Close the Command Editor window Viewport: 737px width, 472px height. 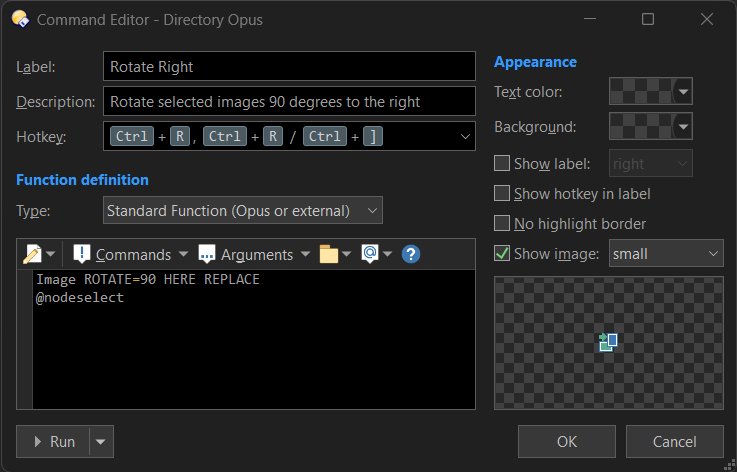(x=706, y=19)
